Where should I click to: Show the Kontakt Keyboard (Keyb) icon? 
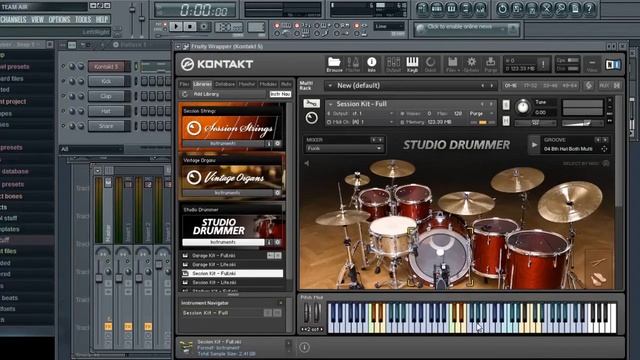[x=412, y=64]
